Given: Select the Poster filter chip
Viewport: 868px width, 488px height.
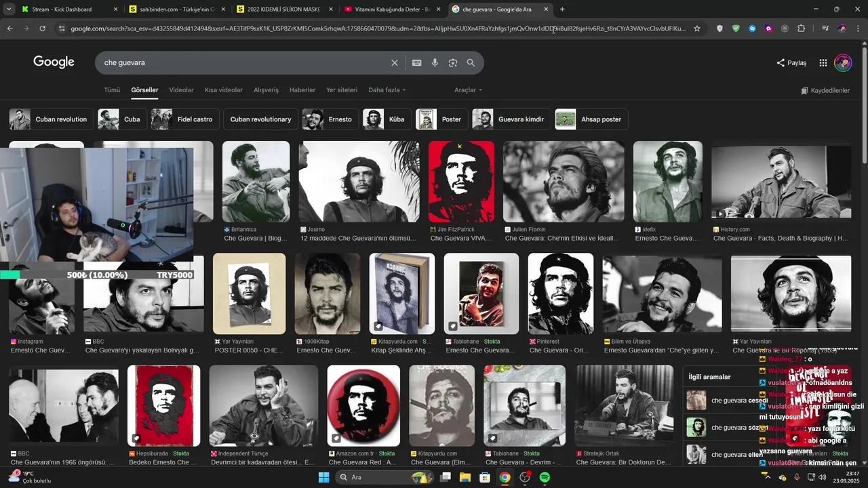Looking at the screenshot, I should [441, 119].
